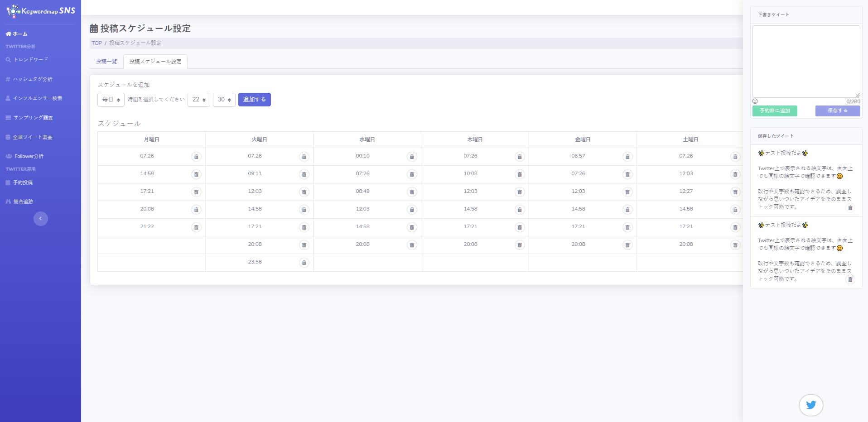
Task: Delete Tuesday 23:56 schedule entry
Action: tap(304, 263)
